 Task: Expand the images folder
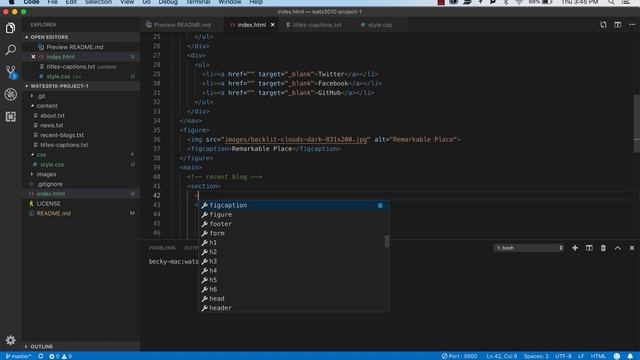pyautogui.click(x=46, y=174)
